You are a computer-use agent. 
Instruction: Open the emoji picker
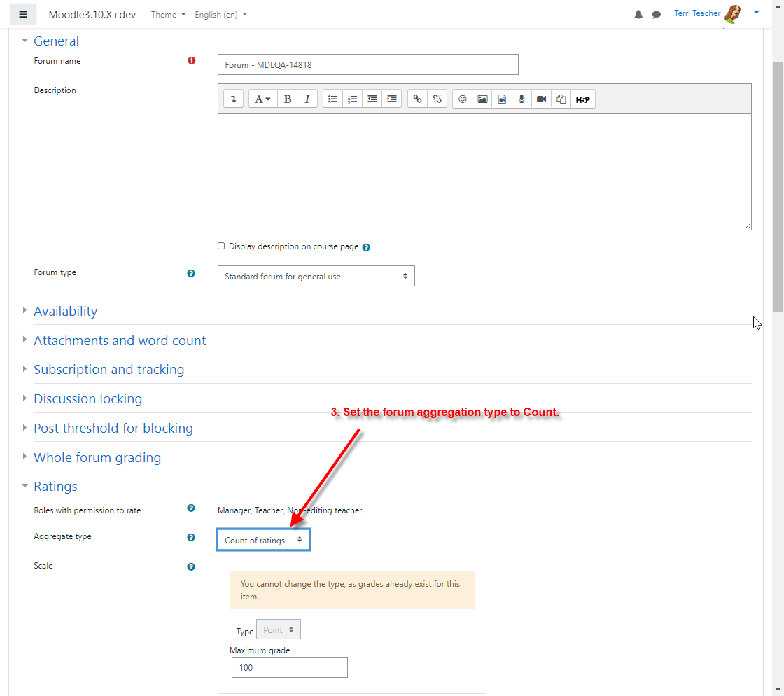(x=463, y=99)
